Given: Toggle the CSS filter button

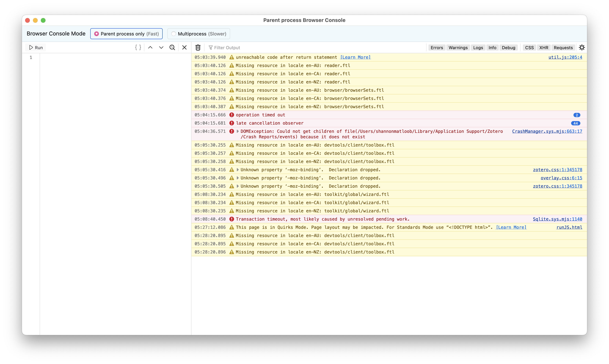Looking at the screenshot, I should pos(529,48).
